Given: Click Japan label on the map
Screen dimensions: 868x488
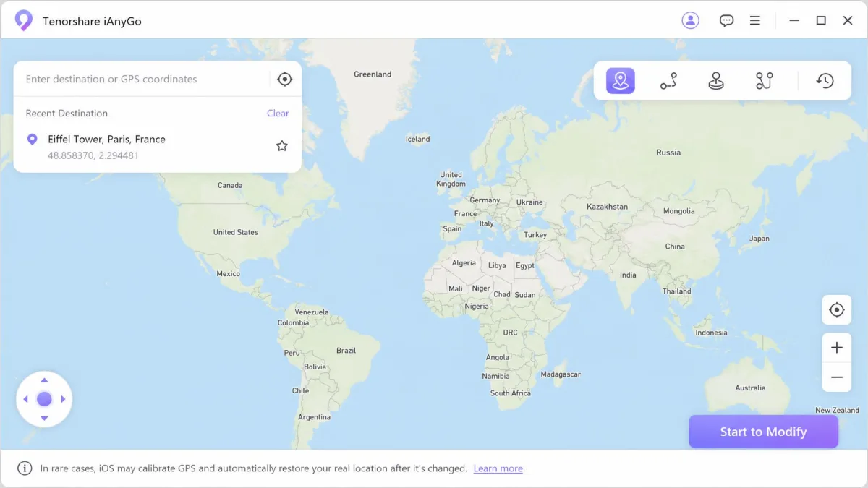Looking at the screenshot, I should click(x=759, y=238).
